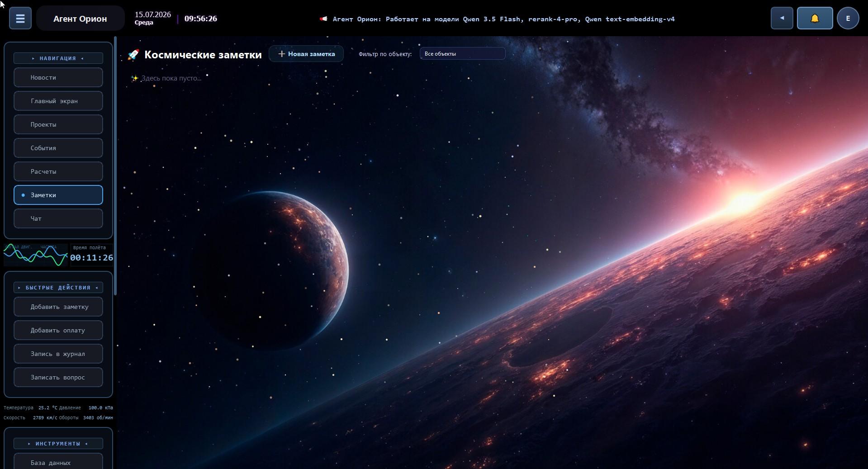Open База данных tool
868x469 pixels.
[58, 461]
